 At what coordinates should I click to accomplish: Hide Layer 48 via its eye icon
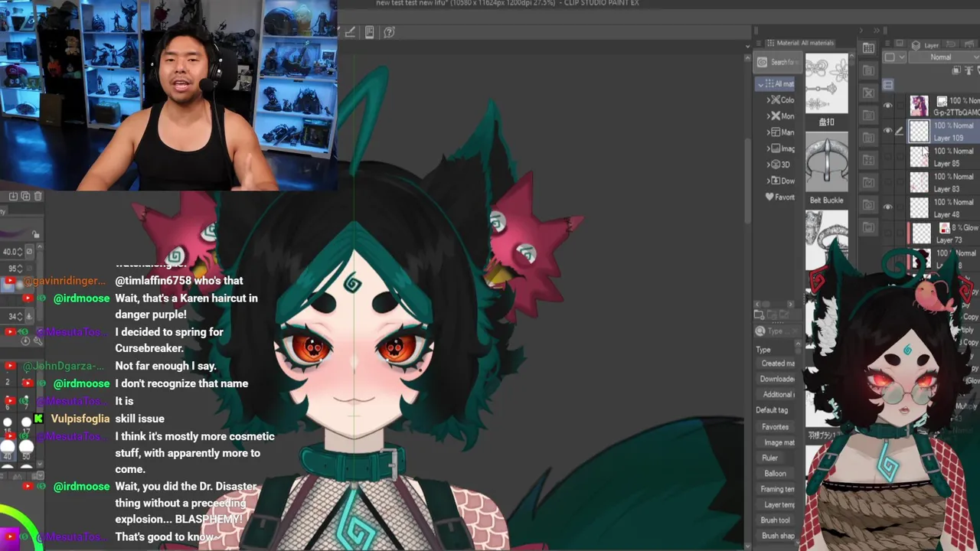[x=888, y=207]
